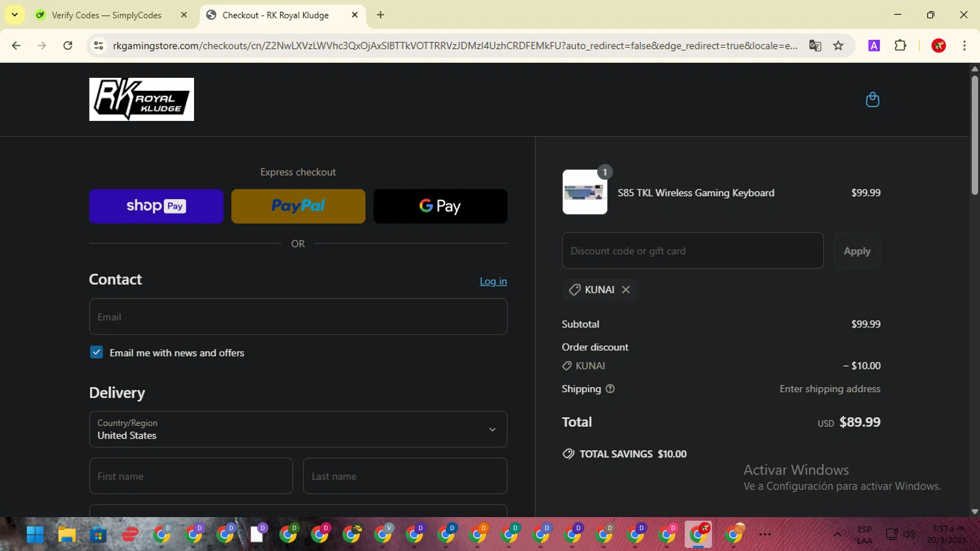
Task: Open the red app icon beside Microsoft Store
Action: pyautogui.click(x=130, y=535)
